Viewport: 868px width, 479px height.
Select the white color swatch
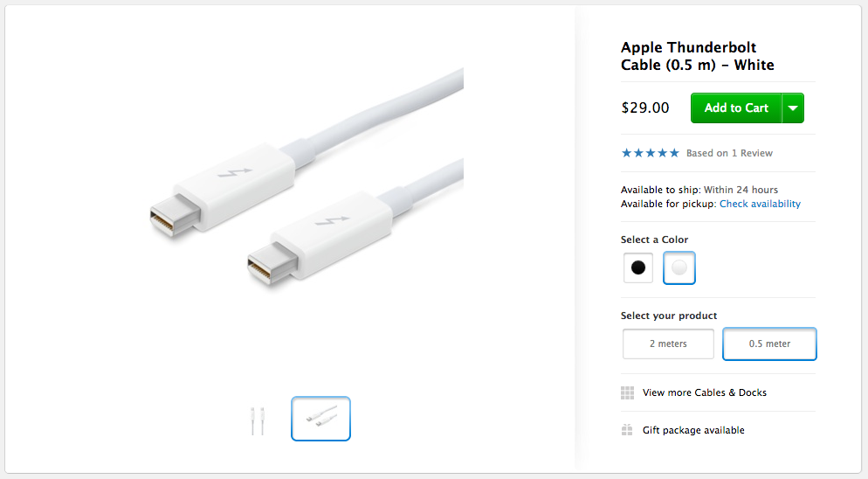(x=679, y=267)
